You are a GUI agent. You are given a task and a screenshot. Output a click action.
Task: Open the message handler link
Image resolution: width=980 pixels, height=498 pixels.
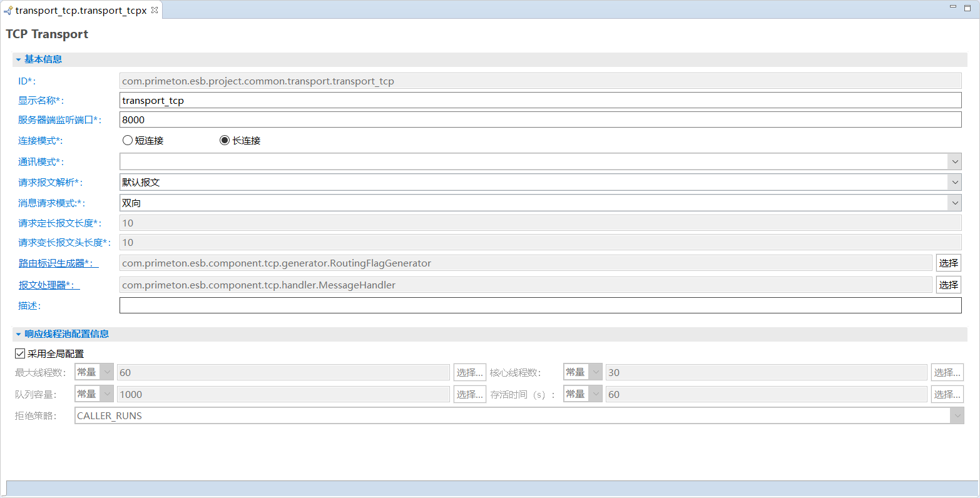pos(49,285)
